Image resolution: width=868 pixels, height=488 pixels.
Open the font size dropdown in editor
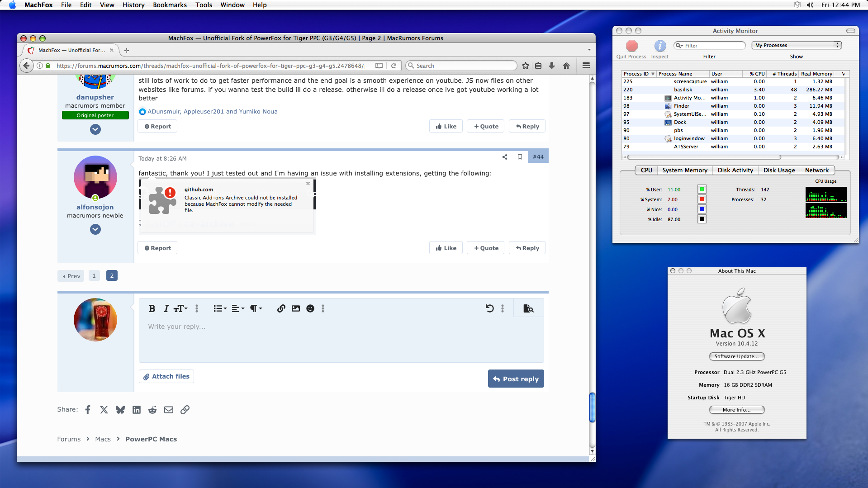180,308
